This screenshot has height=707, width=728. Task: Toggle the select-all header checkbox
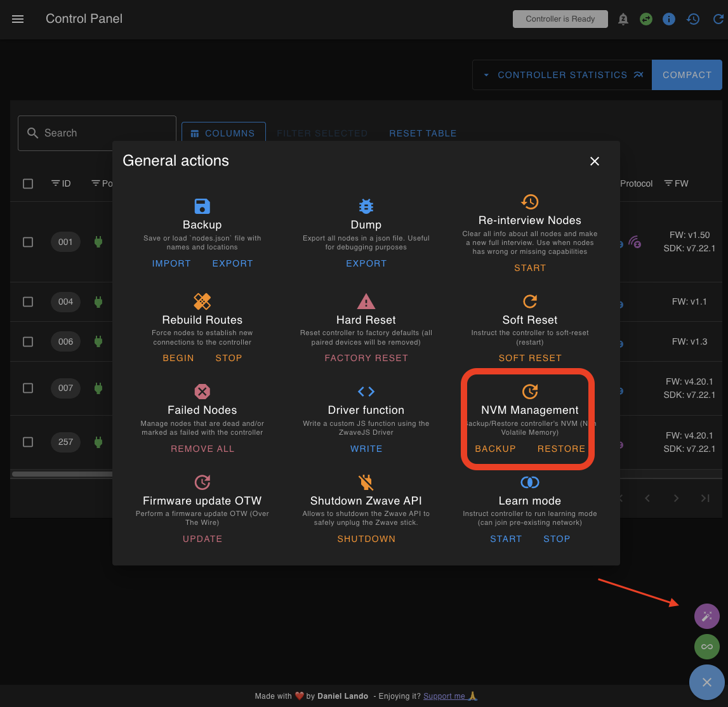(x=28, y=183)
